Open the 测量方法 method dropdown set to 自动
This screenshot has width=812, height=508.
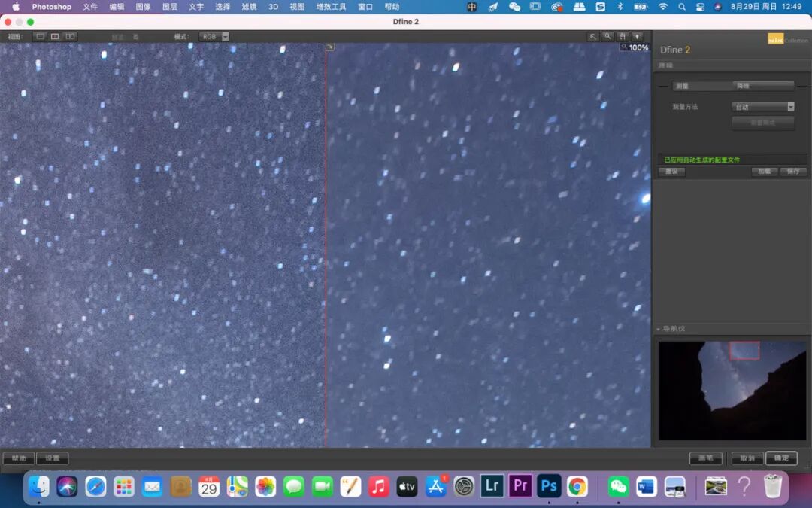tap(763, 107)
